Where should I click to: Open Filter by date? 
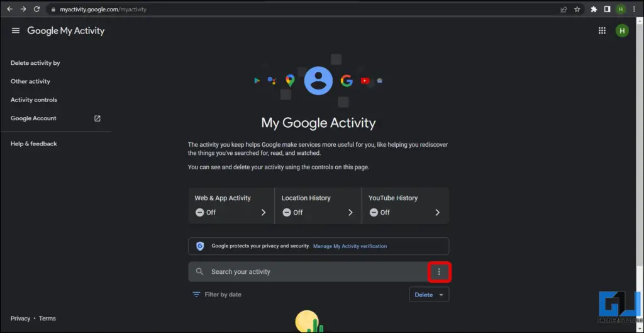pos(223,295)
